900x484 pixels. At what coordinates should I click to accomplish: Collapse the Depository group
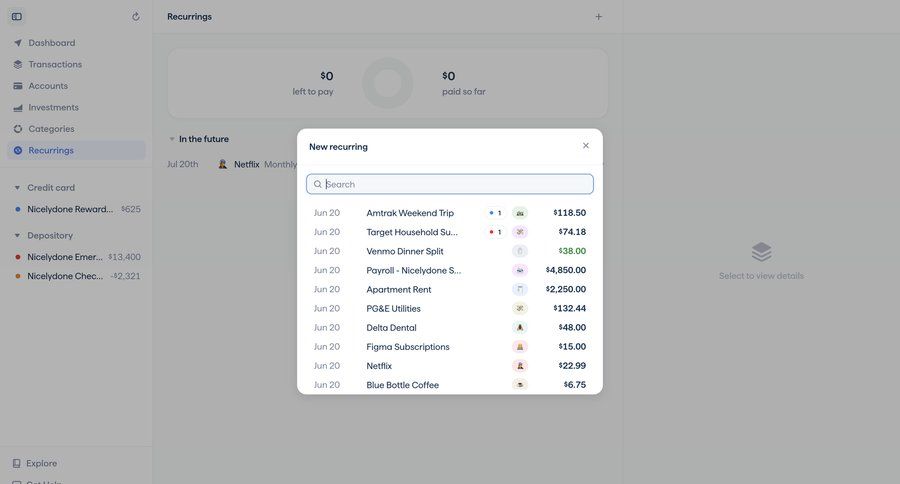point(17,235)
